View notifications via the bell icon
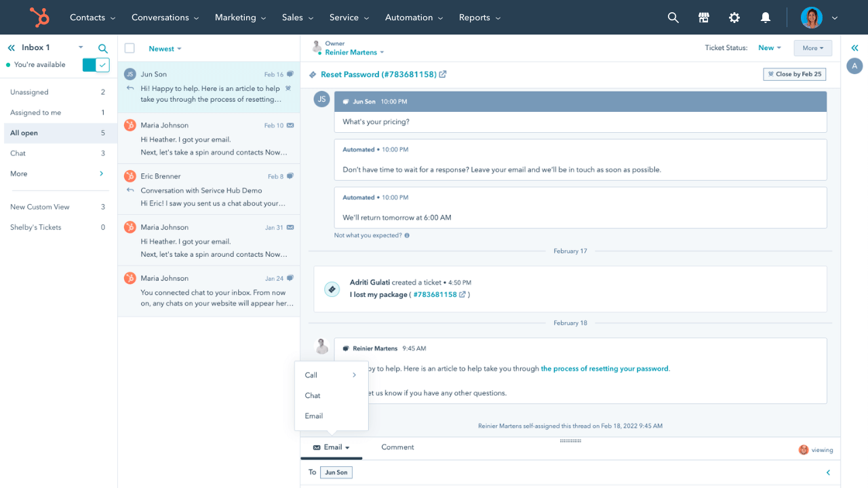This screenshot has width=868, height=488. click(x=765, y=17)
